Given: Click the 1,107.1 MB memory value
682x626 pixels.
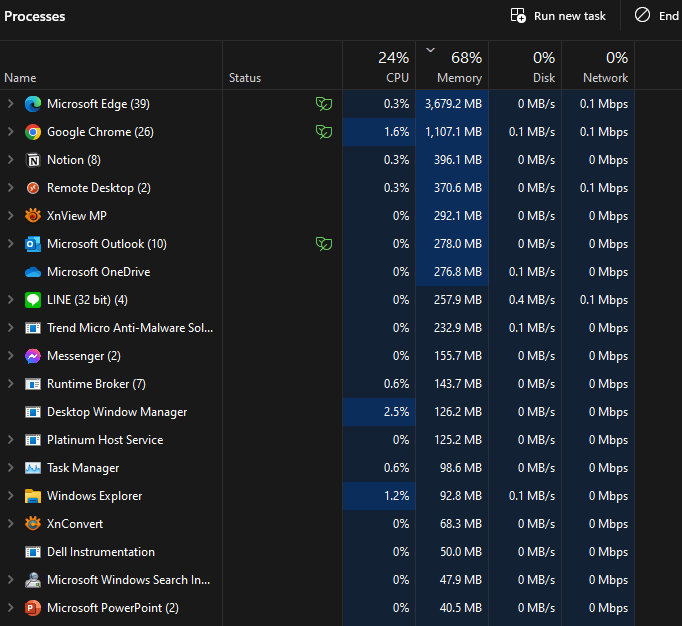Looking at the screenshot, I should click(x=453, y=132).
